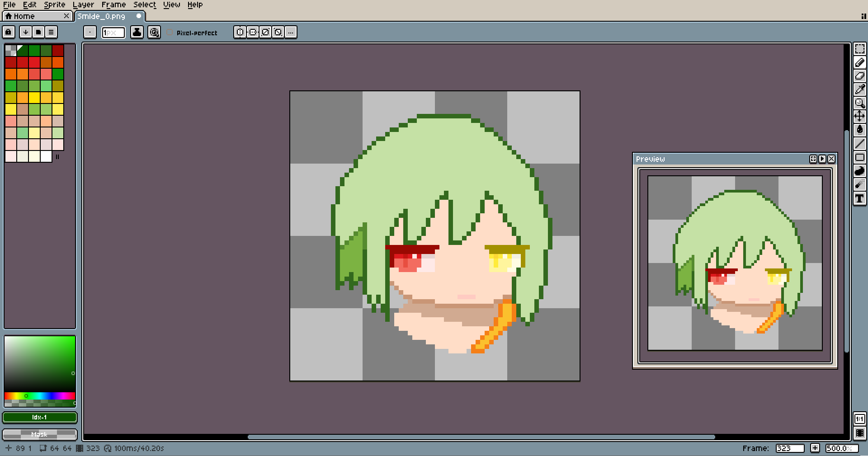Close the Home tab
868x456 pixels.
pos(66,16)
